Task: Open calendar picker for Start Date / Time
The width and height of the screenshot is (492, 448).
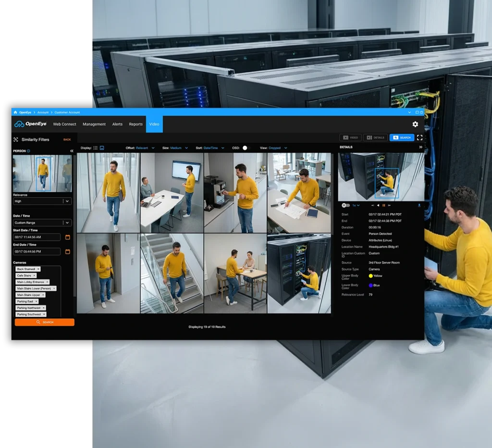Action: tap(68, 237)
